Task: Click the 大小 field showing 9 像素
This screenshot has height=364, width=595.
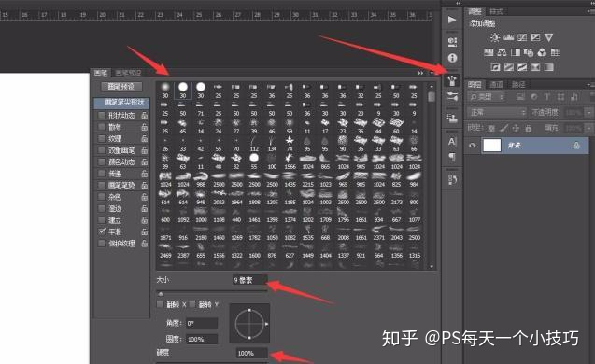Action: [249, 280]
